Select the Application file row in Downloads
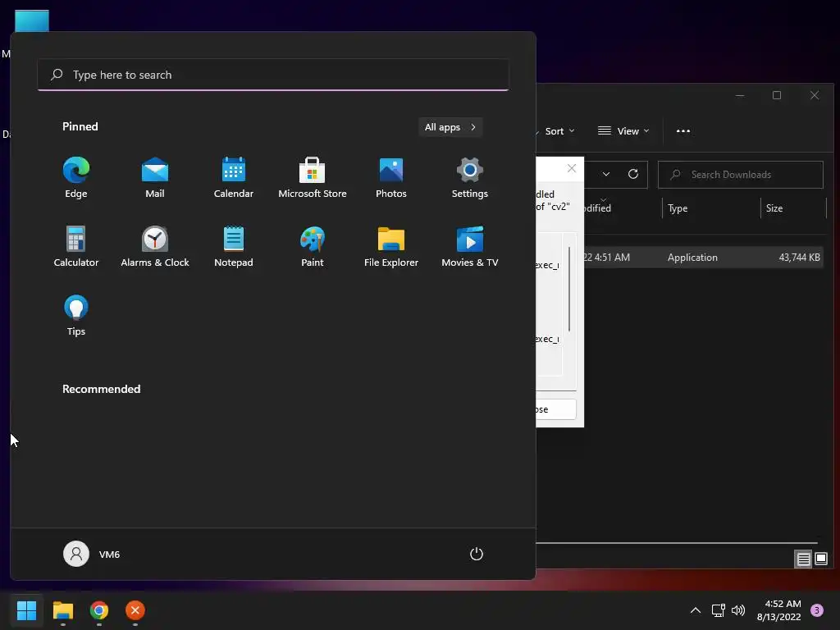This screenshot has width=840, height=630. [x=703, y=258]
